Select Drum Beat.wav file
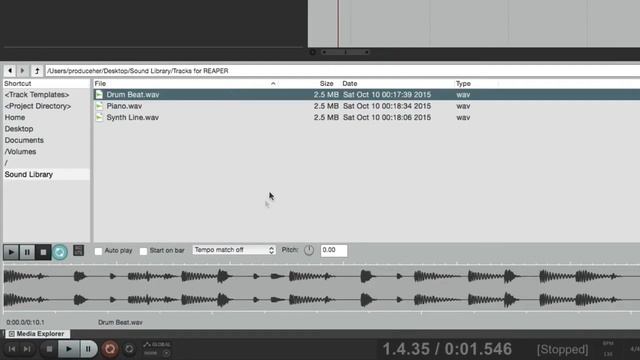The height and width of the screenshot is (360, 640). pyautogui.click(x=367, y=94)
